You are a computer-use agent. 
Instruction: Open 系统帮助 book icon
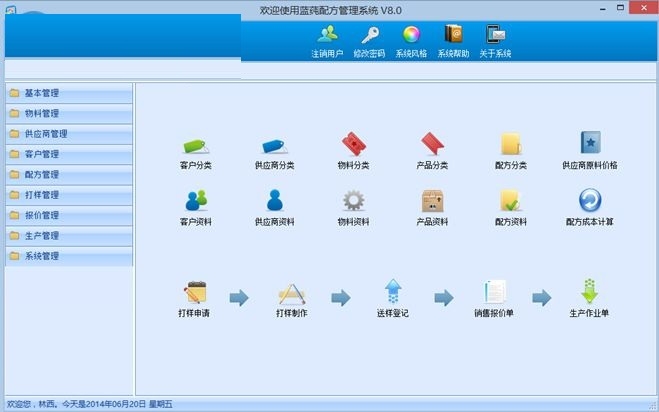[x=453, y=34]
